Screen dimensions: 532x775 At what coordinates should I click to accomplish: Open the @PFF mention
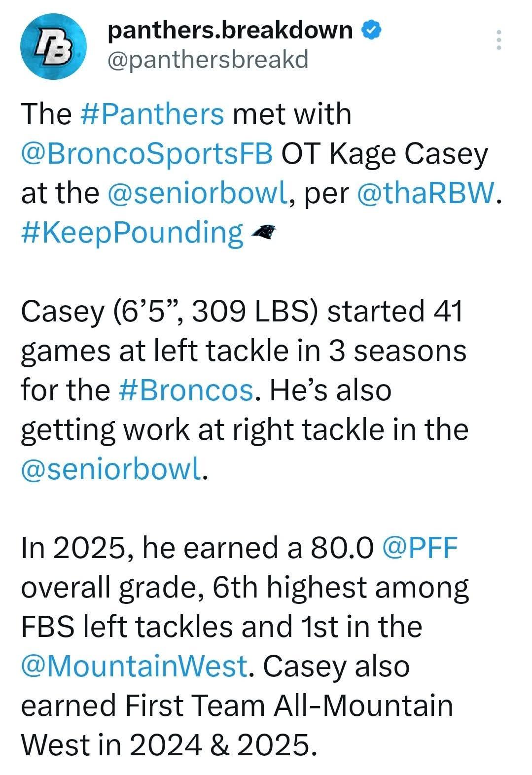click(x=420, y=548)
